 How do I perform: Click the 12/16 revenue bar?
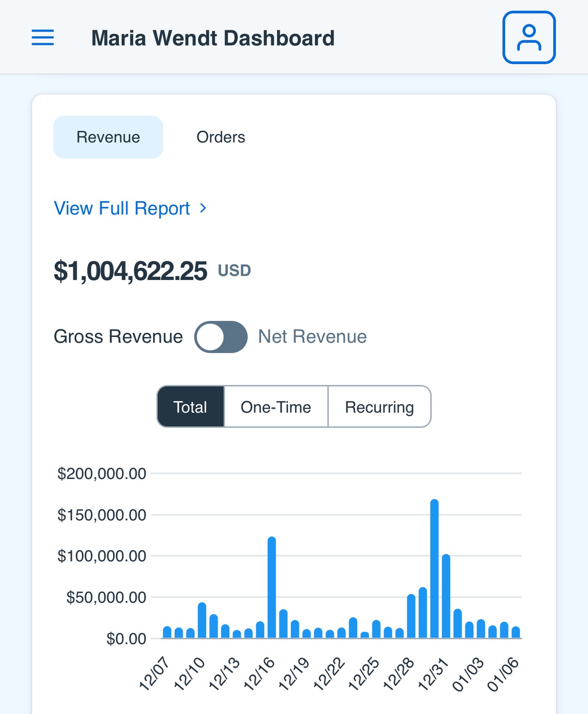coord(272,587)
